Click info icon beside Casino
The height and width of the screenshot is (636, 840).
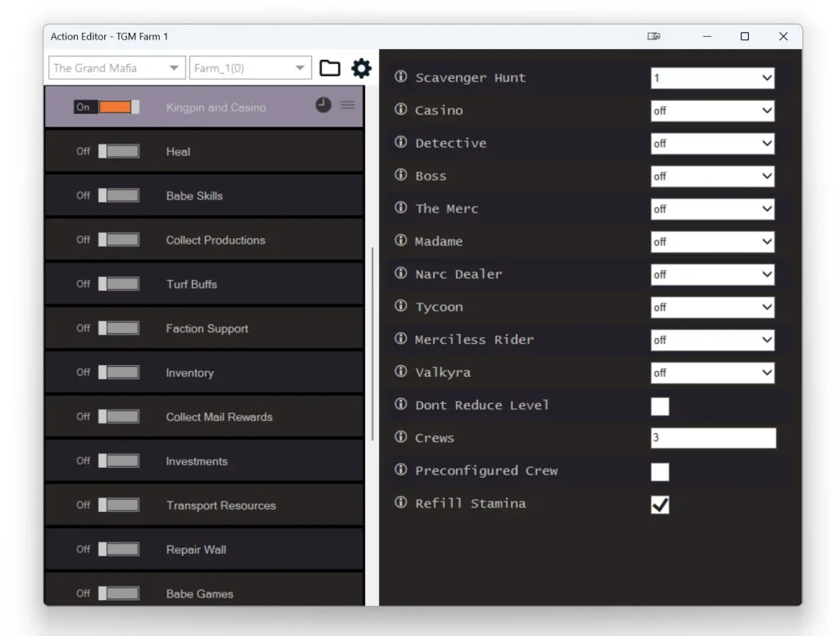400,109
